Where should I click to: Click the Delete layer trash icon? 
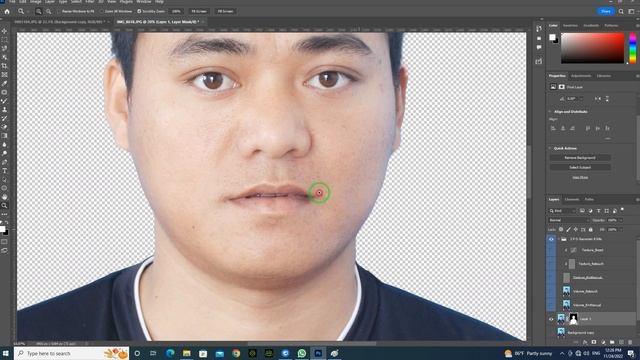[631, 342]
